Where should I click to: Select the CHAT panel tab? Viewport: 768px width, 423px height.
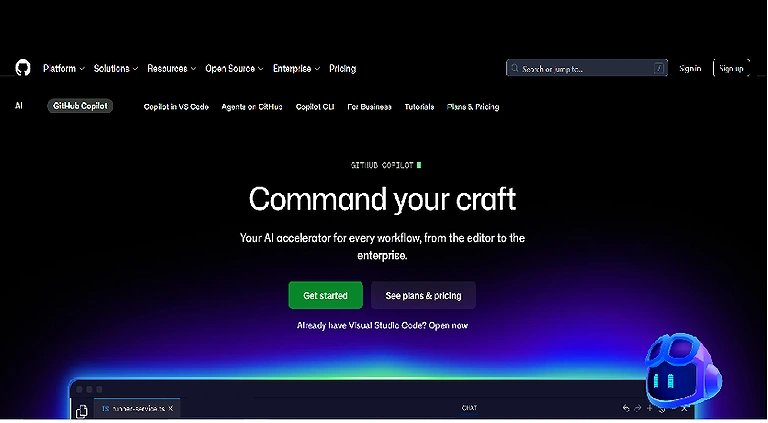(x=469, y=408)
